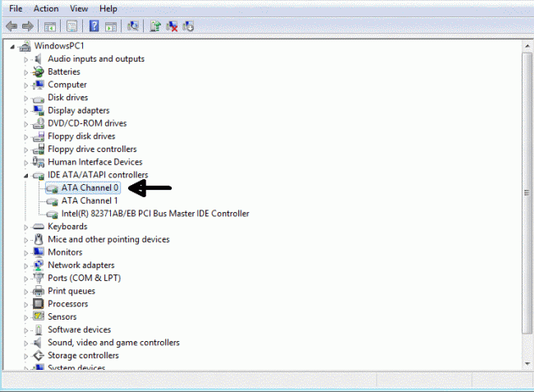Open the View menu
Image resolution: width=534 pixels, height=392 pixels.
tap(79, 8)
